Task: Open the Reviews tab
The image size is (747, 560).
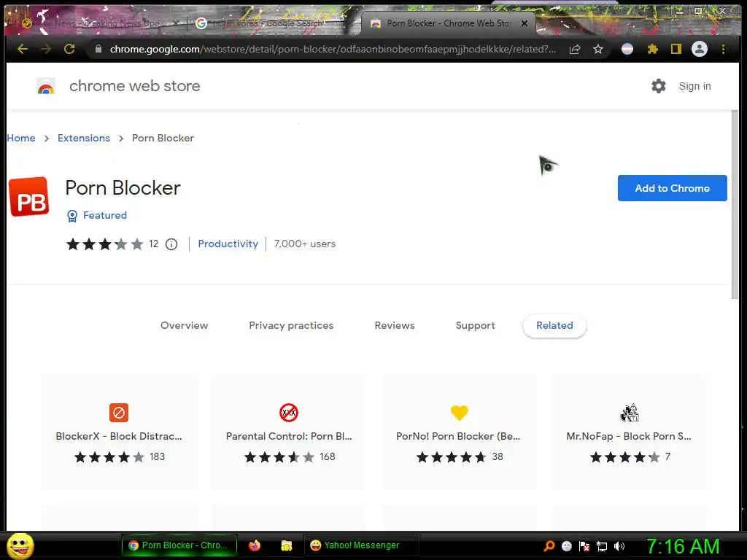Action: [x=395, y=326]
